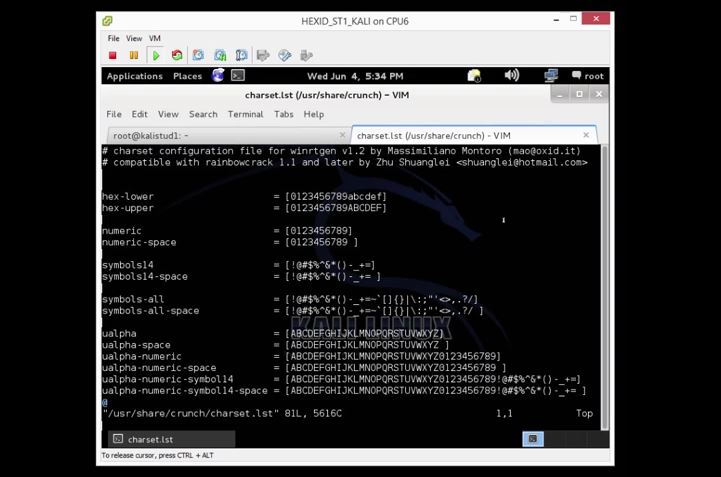Open the Search menu in terminal
The image size is (721, 477).
click(x=203, y=114)
